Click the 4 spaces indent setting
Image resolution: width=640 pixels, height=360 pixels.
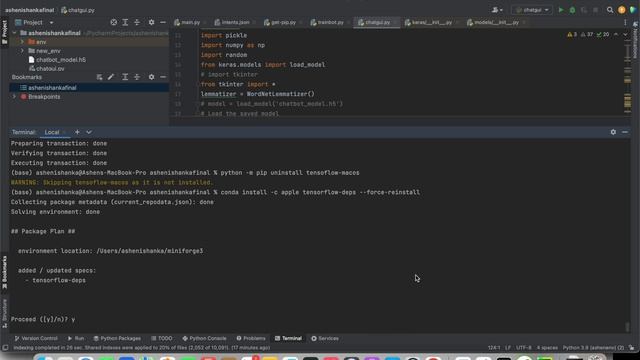[x=547, y=348]
